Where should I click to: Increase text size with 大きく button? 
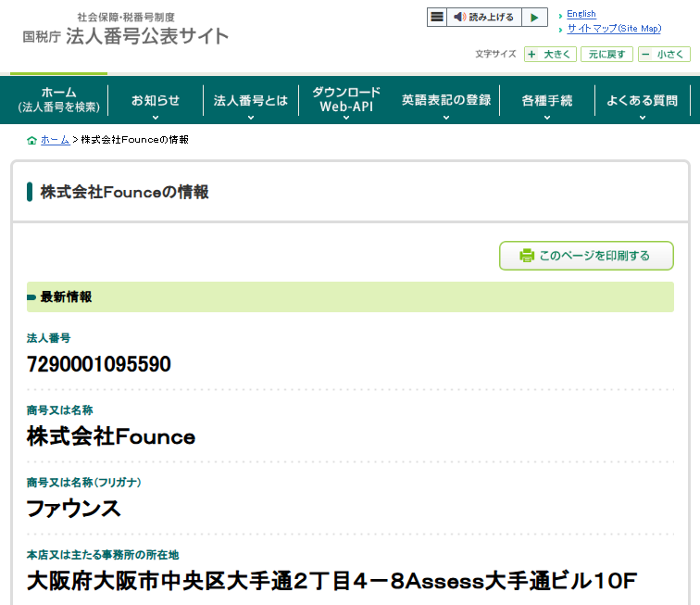[x=550, y=55]
